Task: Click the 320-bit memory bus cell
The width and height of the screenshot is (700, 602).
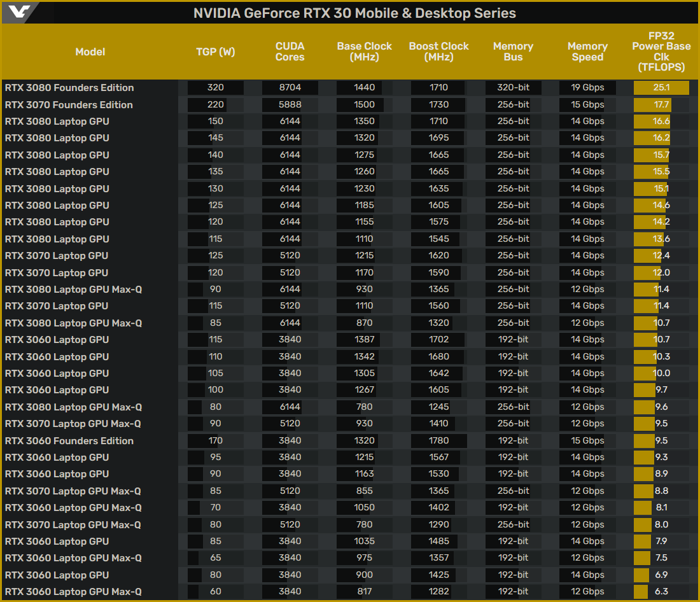Action: tap(513, 88)
